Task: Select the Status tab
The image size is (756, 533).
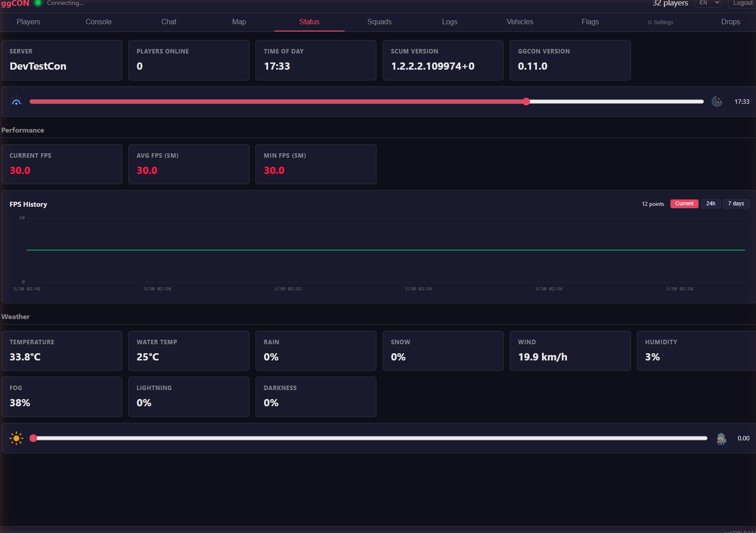Action: 309,22
